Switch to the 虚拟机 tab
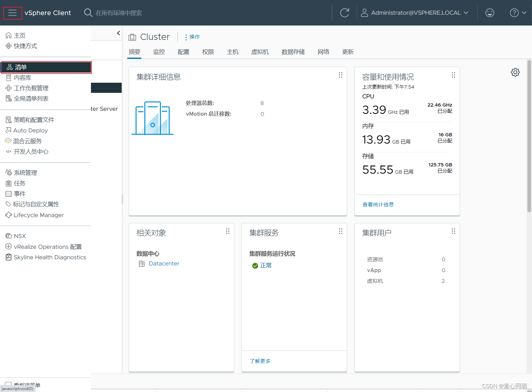This screenshot has height=392, width=532. (x=260, y=52)
